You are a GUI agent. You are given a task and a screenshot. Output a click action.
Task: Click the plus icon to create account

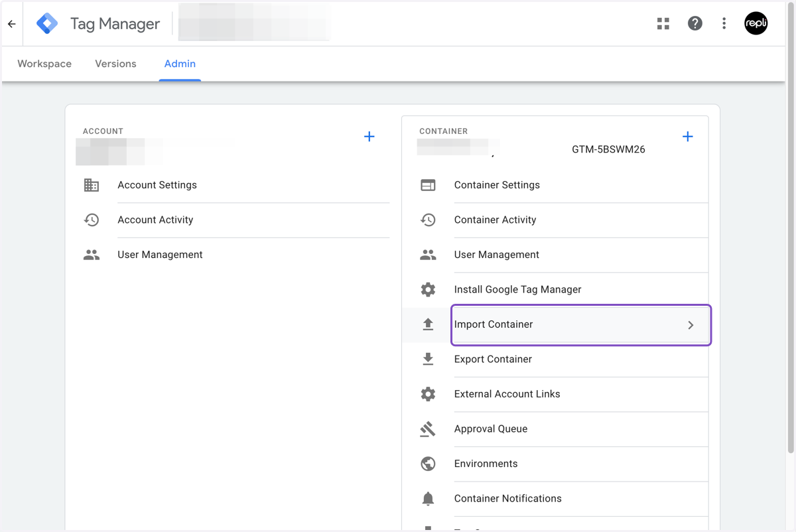(369, 137)
